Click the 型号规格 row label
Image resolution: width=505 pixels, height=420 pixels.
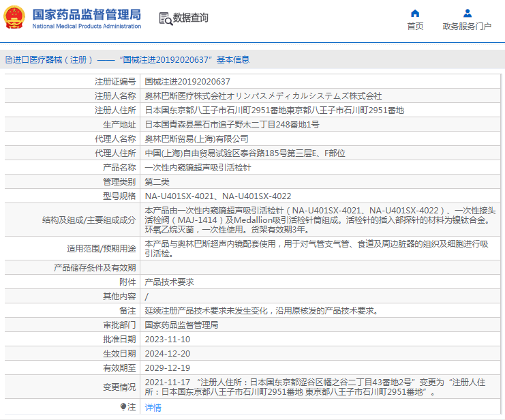coord(119,196)
